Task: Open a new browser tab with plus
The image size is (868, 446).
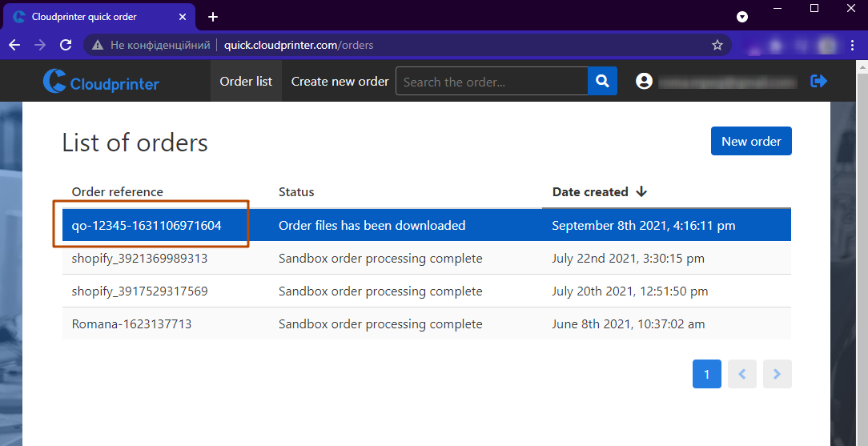Action: click(x=213, y=17)
